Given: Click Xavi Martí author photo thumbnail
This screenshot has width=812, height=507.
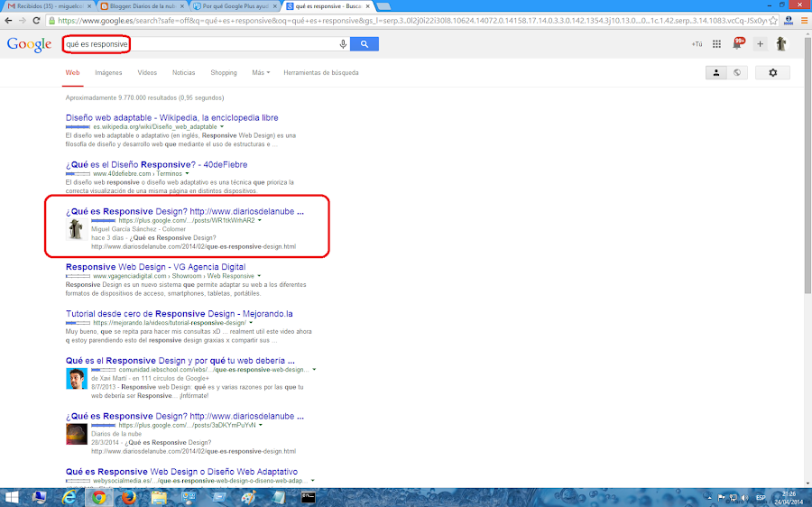Looking at the screenshot, I should tap(76, 379).
